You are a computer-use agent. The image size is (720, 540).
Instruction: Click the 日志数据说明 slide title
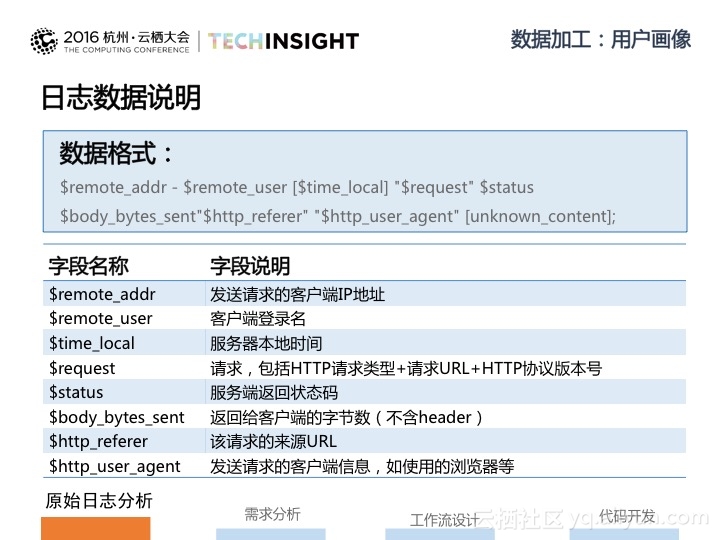coord(121,98)
